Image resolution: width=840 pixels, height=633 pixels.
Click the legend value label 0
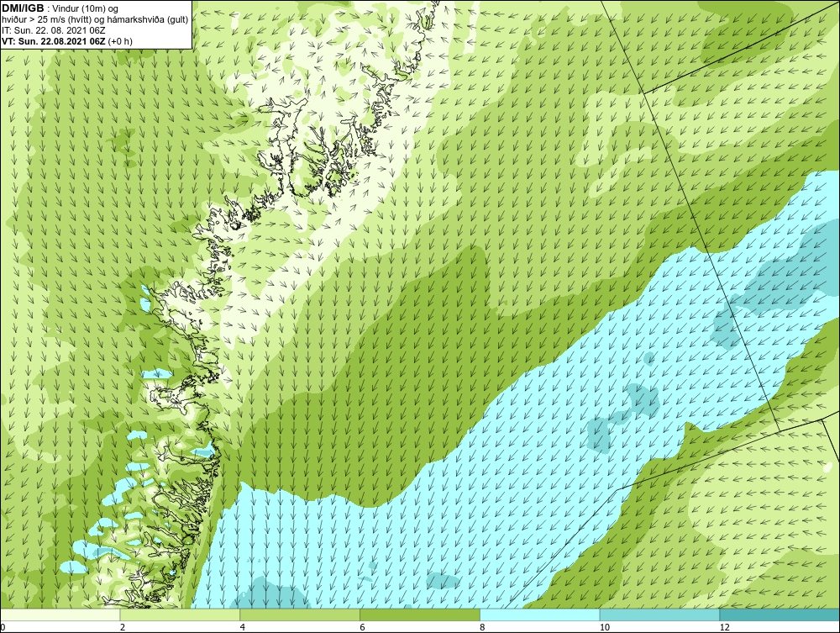click(x=3, y=627)
